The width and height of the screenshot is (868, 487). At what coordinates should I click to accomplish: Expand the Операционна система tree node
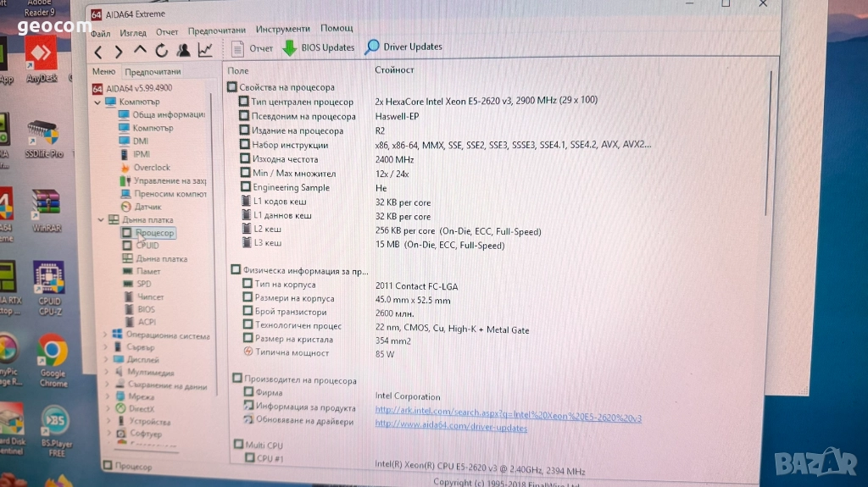pos(105,335)
